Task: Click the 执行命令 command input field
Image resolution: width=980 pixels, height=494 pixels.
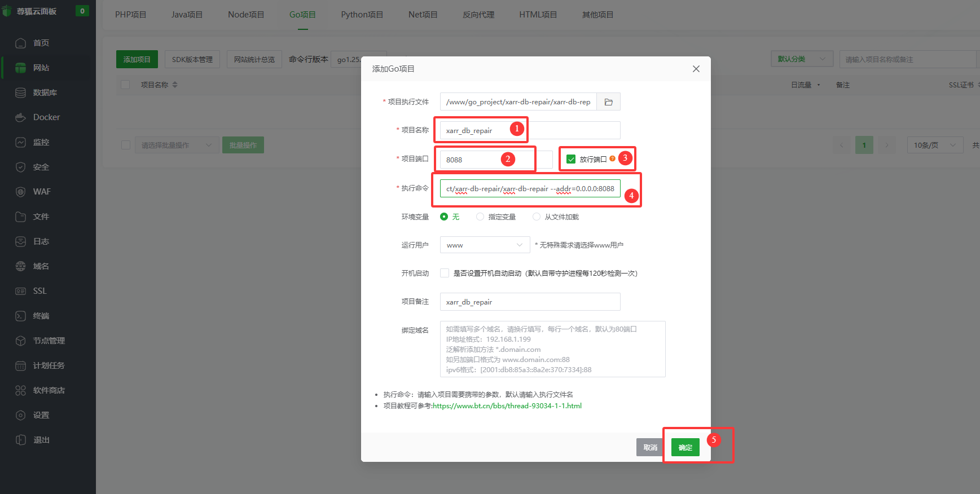Action: [530, 189]
